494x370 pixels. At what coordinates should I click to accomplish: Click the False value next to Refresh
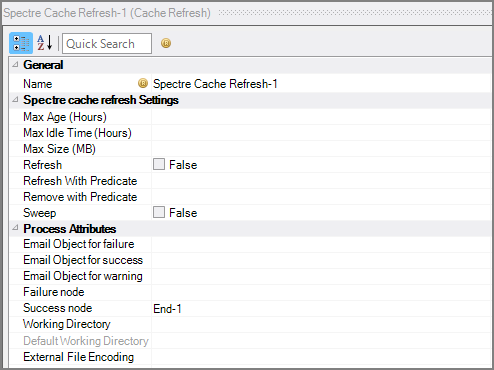[x=183, y=165]
